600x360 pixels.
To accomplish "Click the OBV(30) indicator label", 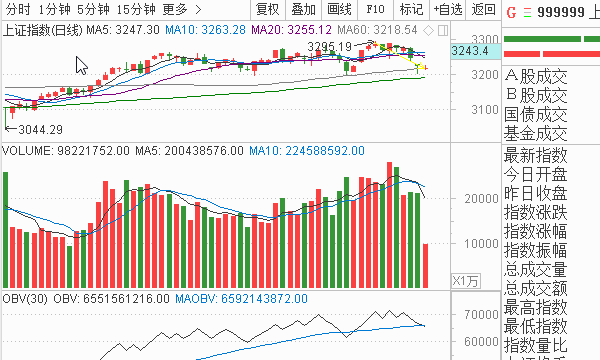I will click(25, 299).
